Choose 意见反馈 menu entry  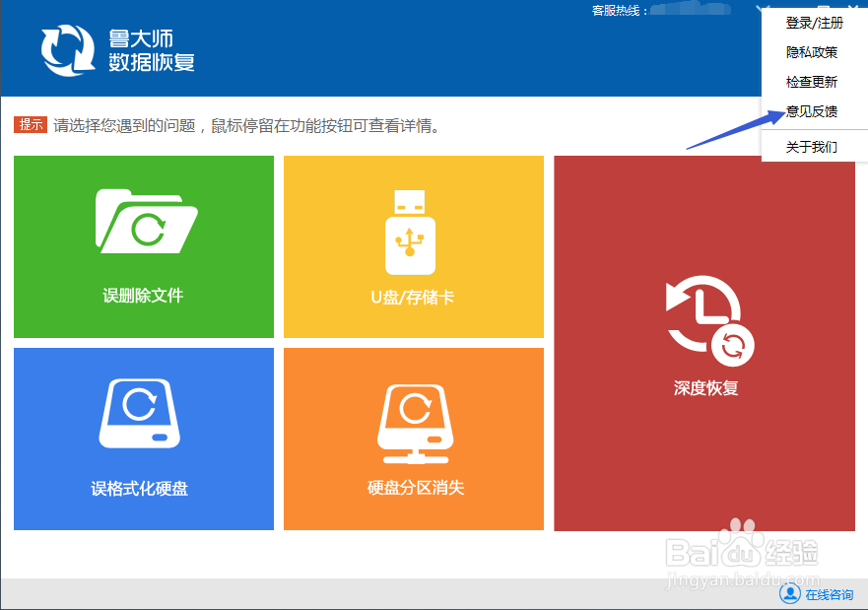[x=814, y=111]
